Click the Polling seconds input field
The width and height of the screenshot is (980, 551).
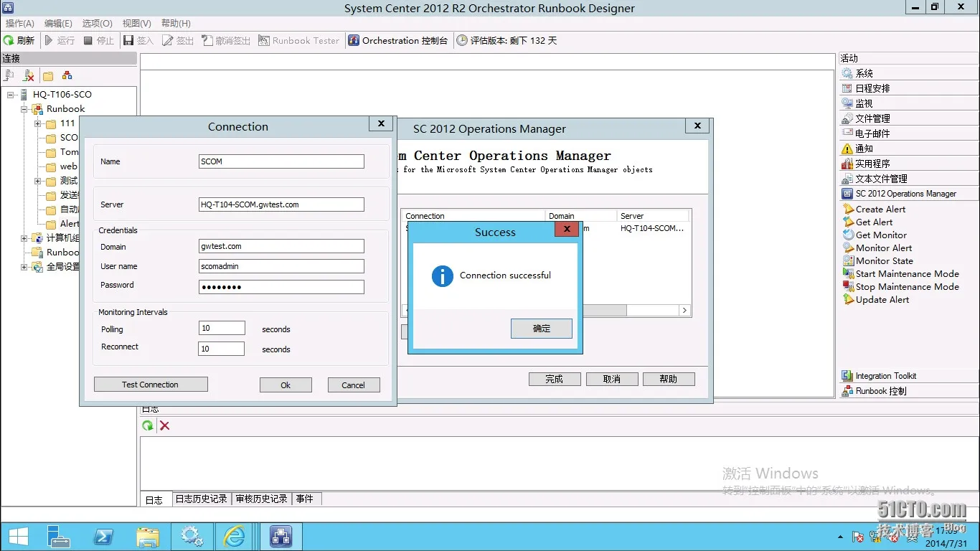coord(222,328)
